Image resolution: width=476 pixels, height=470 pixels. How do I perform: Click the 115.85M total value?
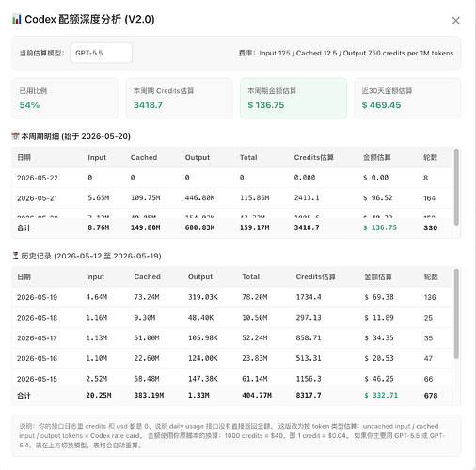tap(254, 198)
